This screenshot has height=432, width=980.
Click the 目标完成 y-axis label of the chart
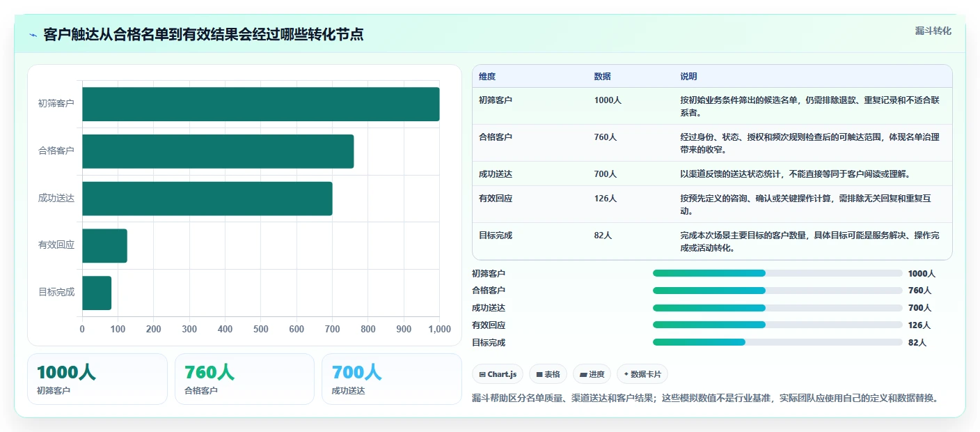[x=56, y=293]
